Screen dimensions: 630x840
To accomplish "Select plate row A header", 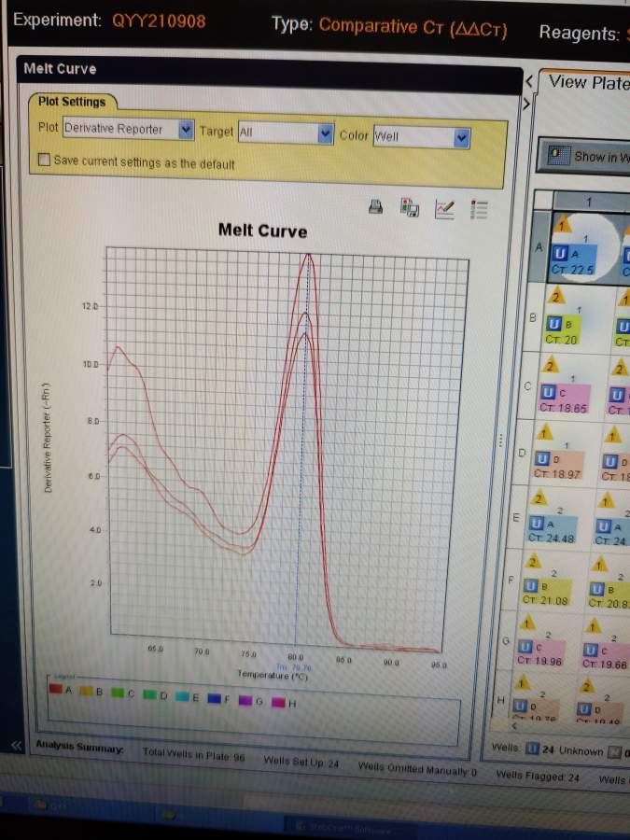I will pos(539,247).
